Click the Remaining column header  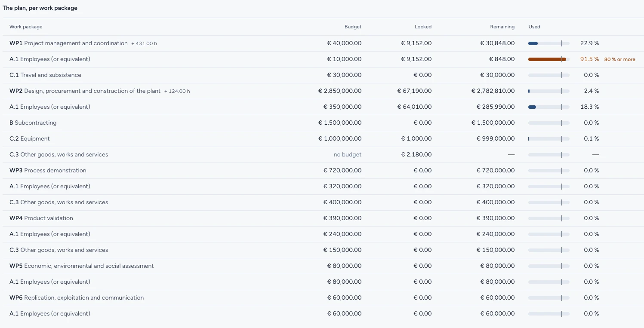click(x=502, y=27)
